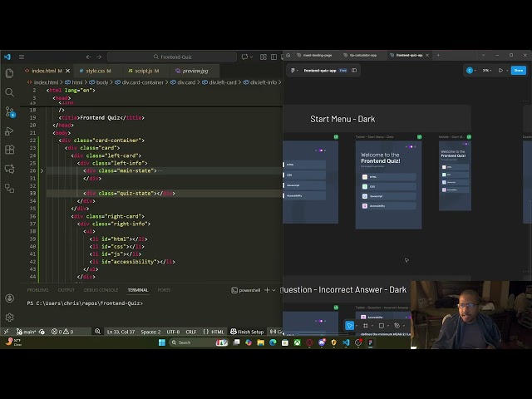Open the Figma zoom percentage dropdown
532x399 pixels.
[x=487, y=70]
